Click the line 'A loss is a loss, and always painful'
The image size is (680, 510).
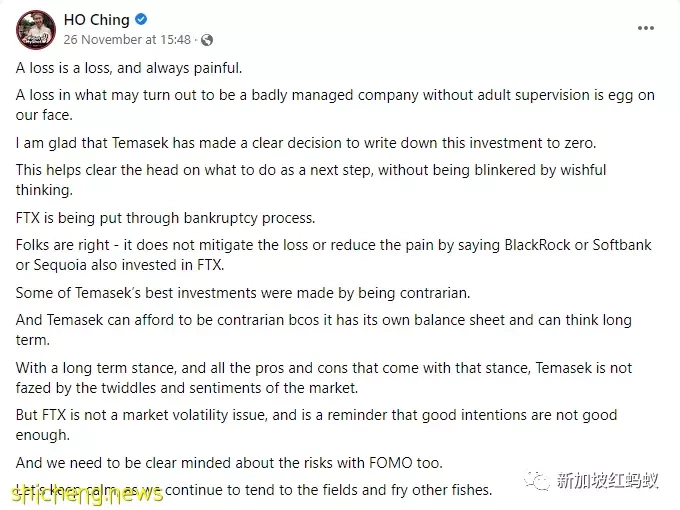click(x=129, y=68)
